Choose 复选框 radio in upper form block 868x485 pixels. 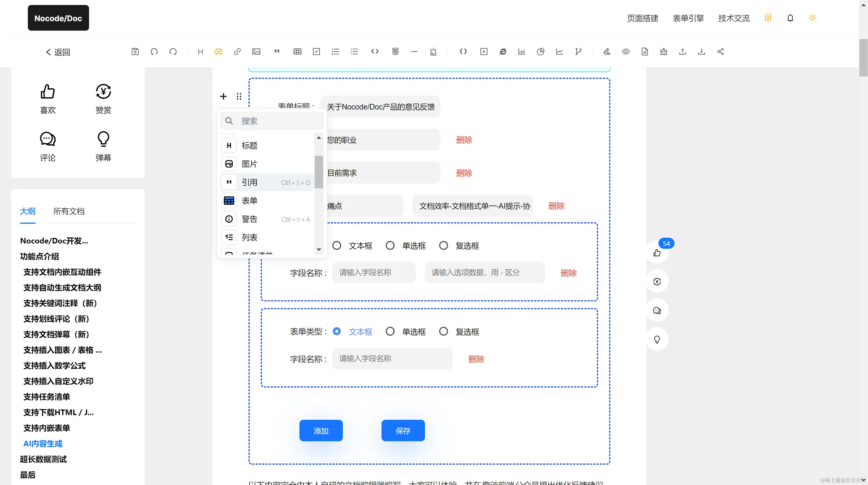tap(443, 246)
